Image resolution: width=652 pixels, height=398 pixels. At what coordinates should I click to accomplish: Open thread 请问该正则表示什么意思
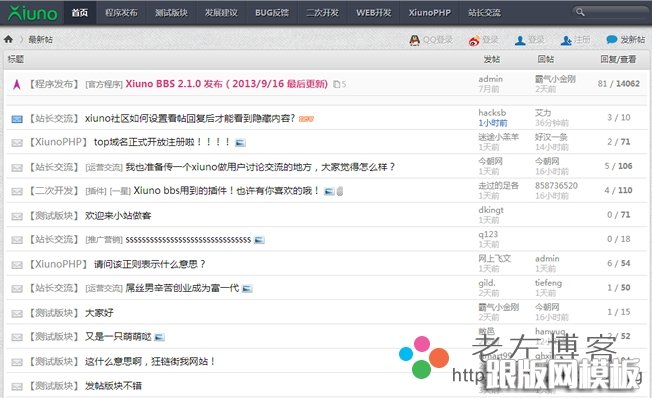tap(150, 264)
